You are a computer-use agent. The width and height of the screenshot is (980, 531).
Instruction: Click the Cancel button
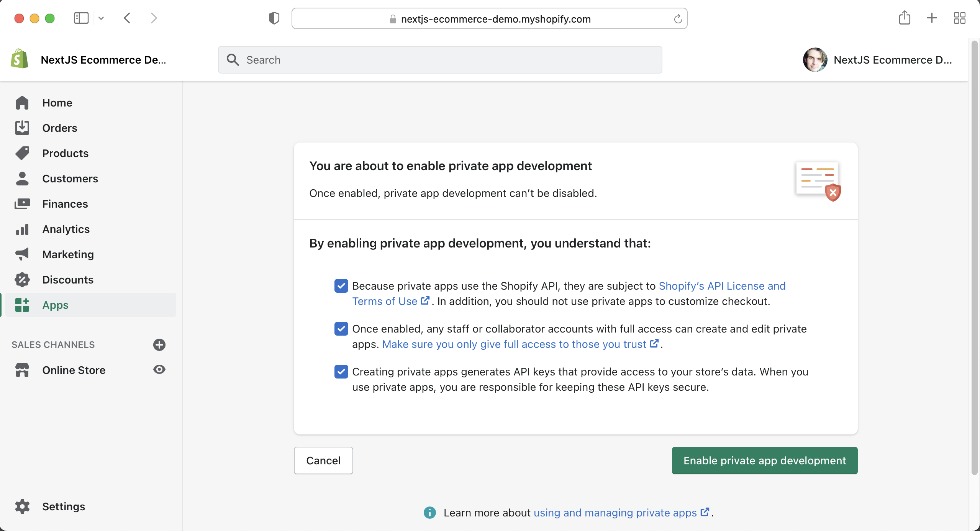323,461
